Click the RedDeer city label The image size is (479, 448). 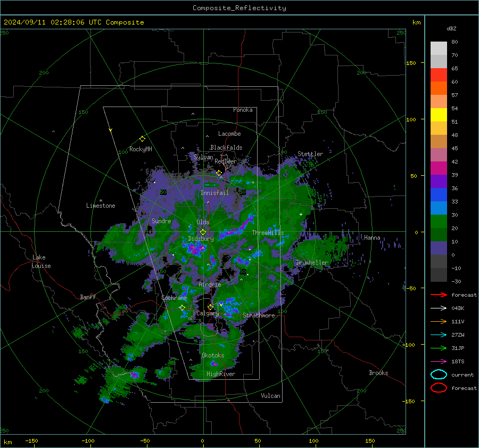(x=226, y=161)
